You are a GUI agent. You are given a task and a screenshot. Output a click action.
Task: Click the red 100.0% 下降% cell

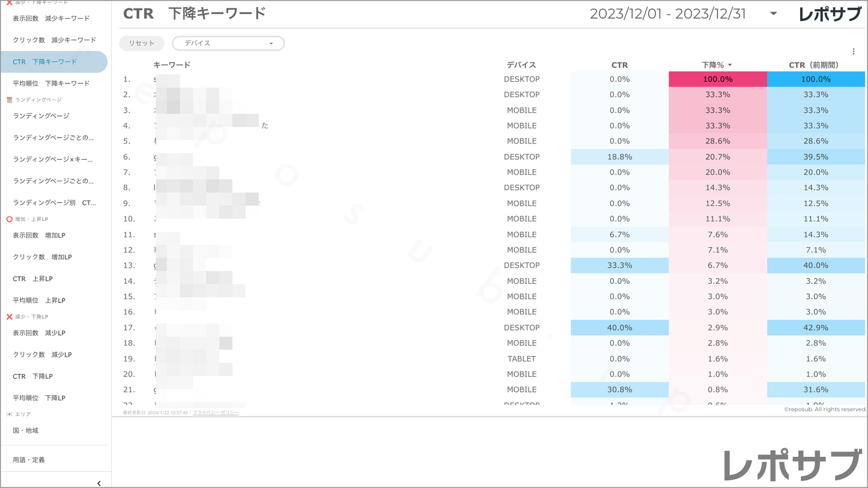(x=717, y=79)
